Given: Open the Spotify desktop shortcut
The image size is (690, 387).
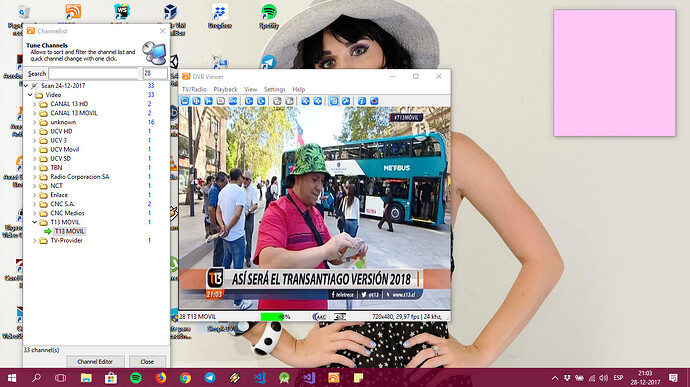Looking at the screenshot, I should [269, 16].
